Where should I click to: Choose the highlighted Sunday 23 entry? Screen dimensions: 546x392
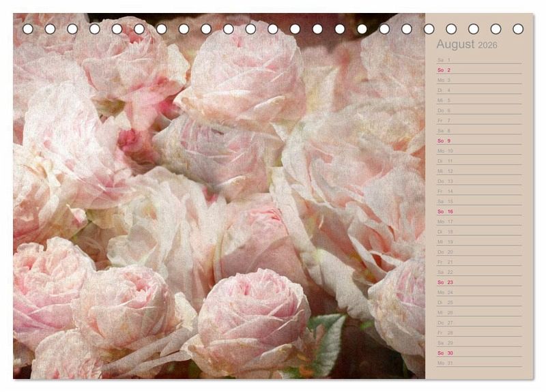click(x=478, y=282)
